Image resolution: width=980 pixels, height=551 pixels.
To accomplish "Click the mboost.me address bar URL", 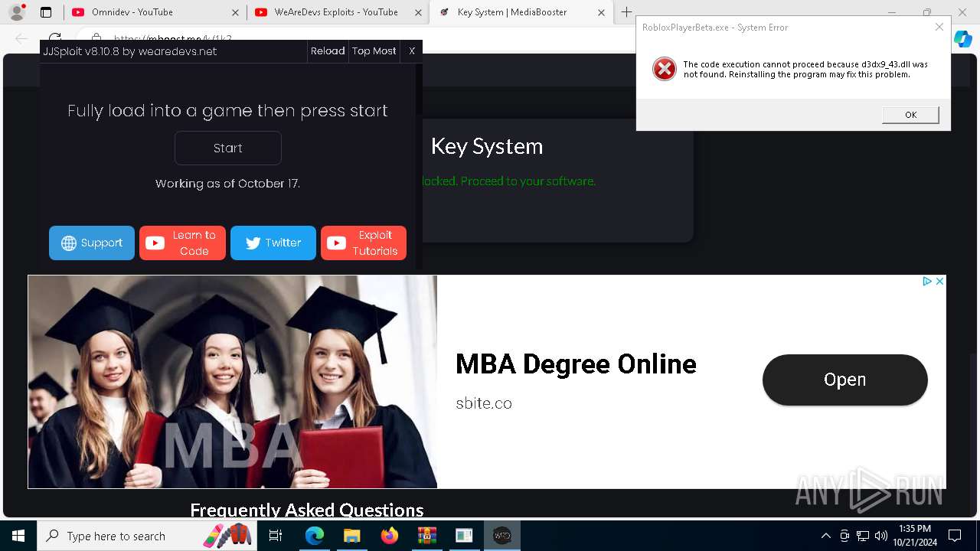I will (173, 38).
